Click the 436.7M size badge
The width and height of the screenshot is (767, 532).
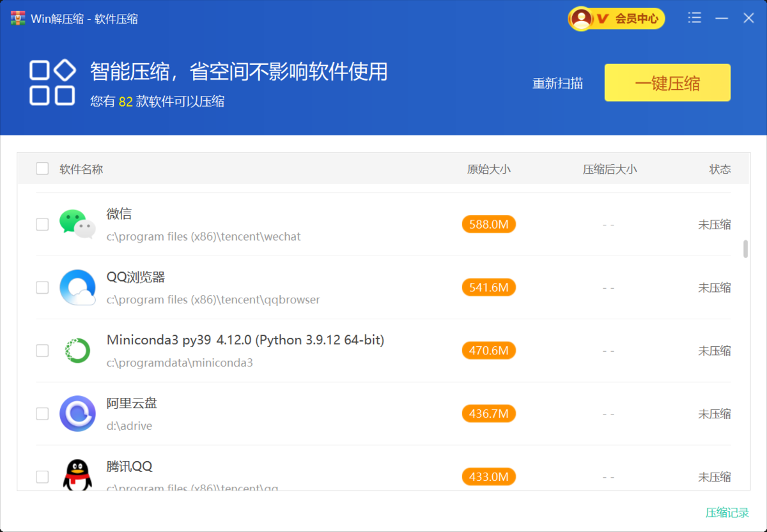[x=489, y=414]
